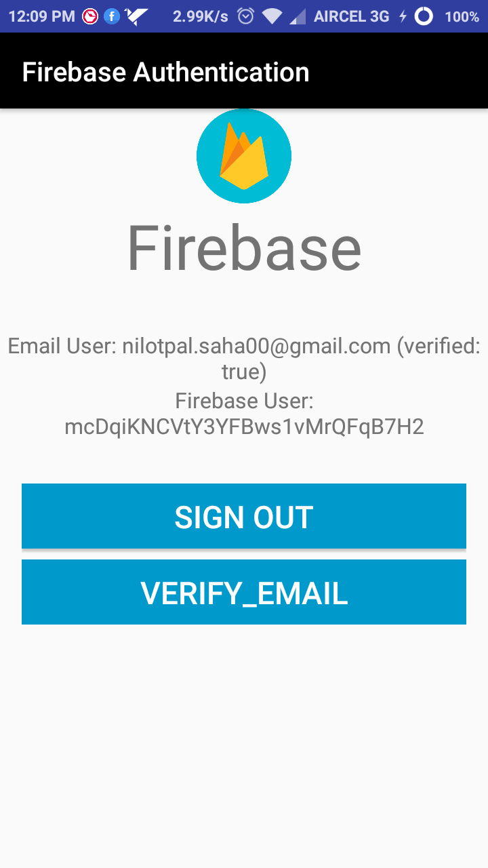Viewport: 488px width, 868px height.
Task: Tap the Email User verified text
Action: pos(244,359)
